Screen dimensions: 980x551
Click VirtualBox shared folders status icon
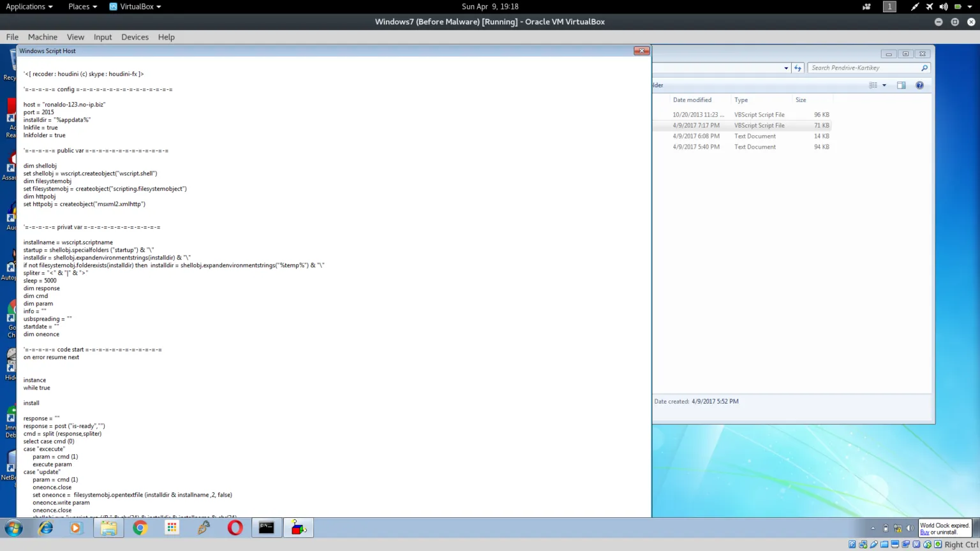click(884, 545)
